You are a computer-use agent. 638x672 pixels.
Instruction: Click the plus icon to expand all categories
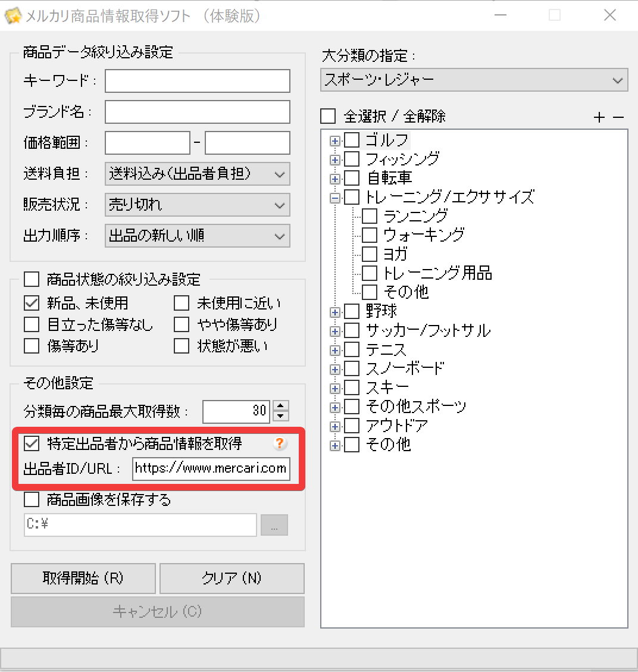[599, 118]
